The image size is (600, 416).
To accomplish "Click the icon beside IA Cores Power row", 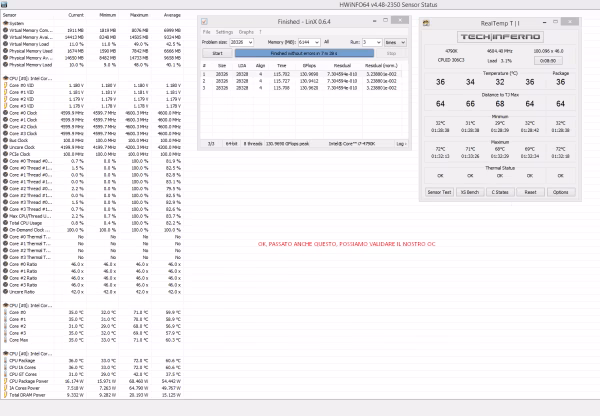I will [5, 388].
